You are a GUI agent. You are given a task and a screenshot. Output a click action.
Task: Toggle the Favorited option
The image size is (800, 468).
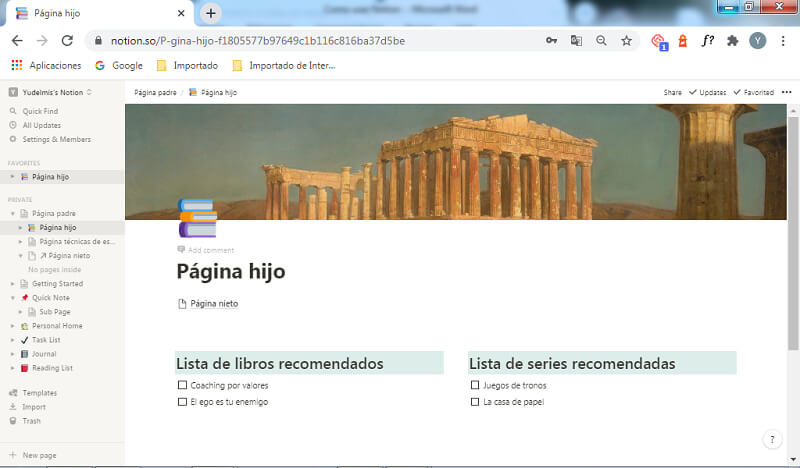[x=754, y=92]
